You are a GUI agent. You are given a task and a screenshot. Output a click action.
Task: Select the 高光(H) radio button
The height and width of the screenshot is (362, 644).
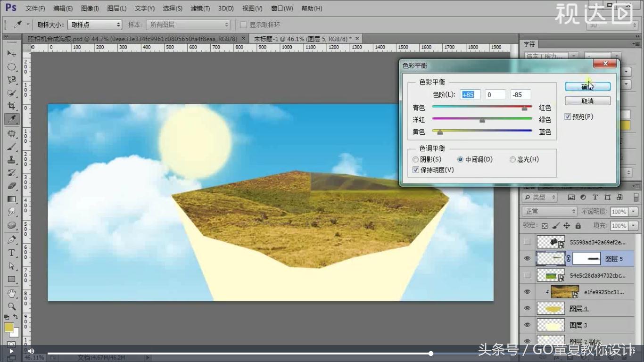[512, 159]
